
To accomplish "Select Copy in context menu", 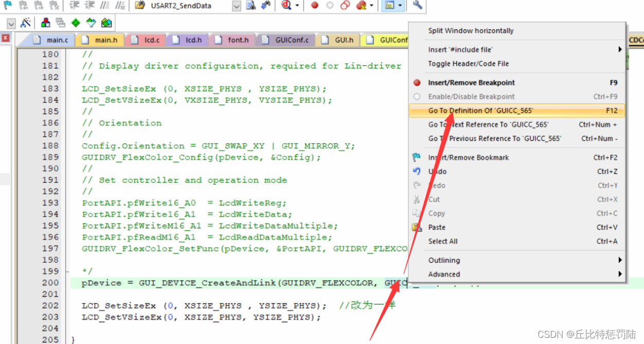I will [x=517, y=213].
